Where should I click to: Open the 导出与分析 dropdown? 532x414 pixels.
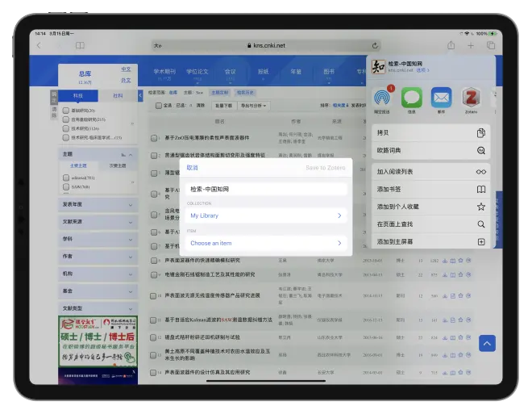253,106
